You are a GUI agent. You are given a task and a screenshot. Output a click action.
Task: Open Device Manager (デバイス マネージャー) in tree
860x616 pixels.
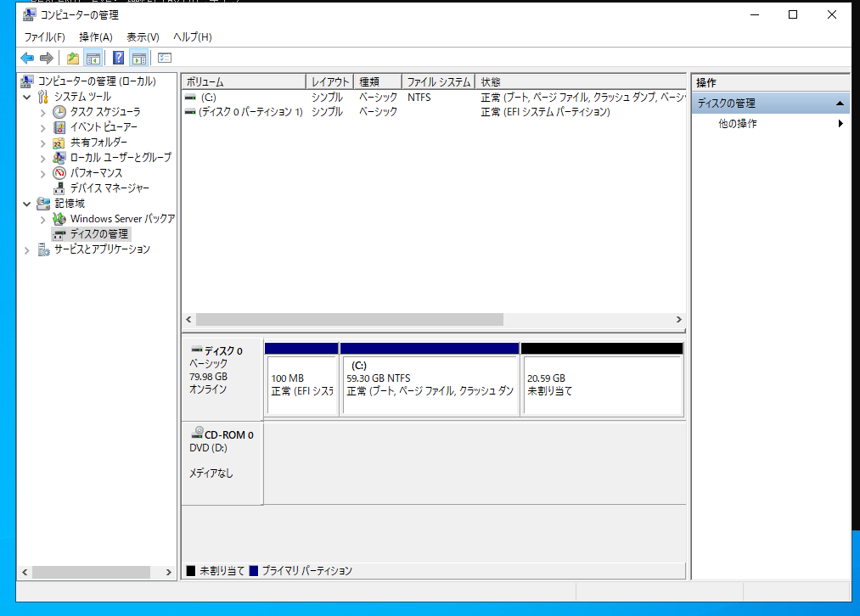[x=109, y=188]
